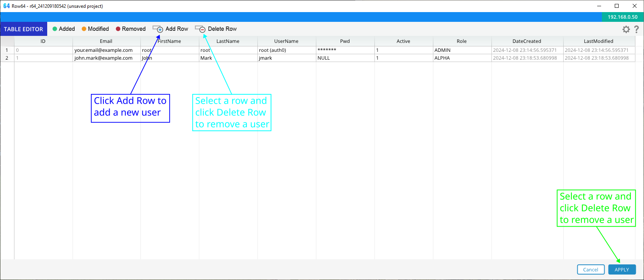Select the Role column header
The height and width of the screenshot is (280, 644).
[x=462, y=41]
